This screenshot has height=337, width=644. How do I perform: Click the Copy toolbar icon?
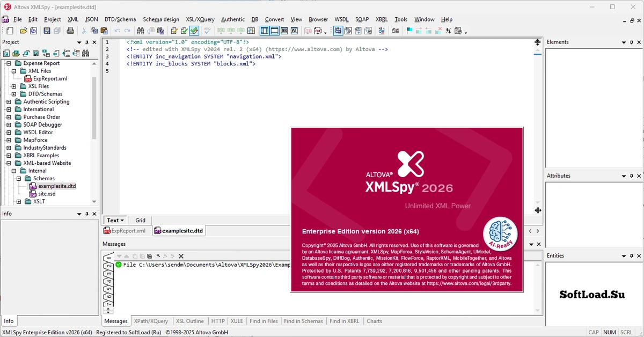(x=94, y=31)
